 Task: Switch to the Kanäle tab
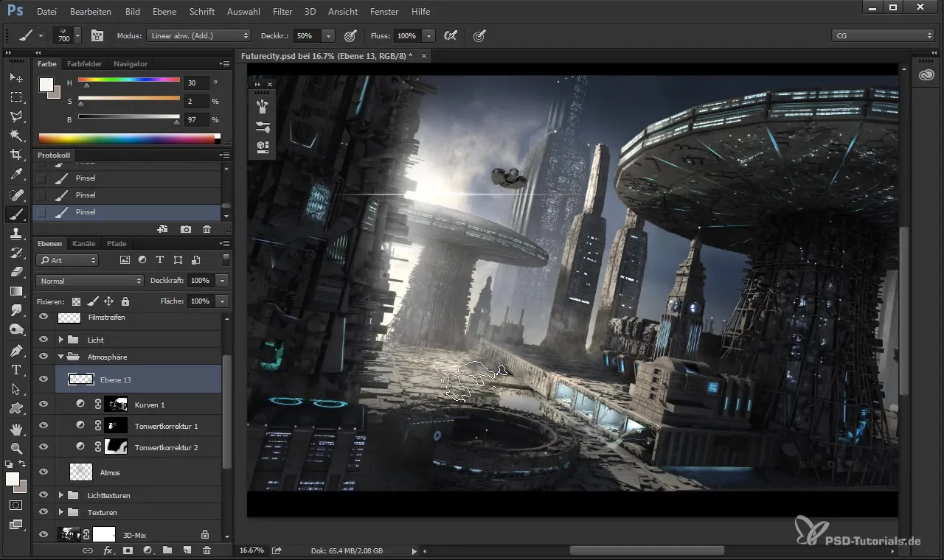tap(84, 243)
